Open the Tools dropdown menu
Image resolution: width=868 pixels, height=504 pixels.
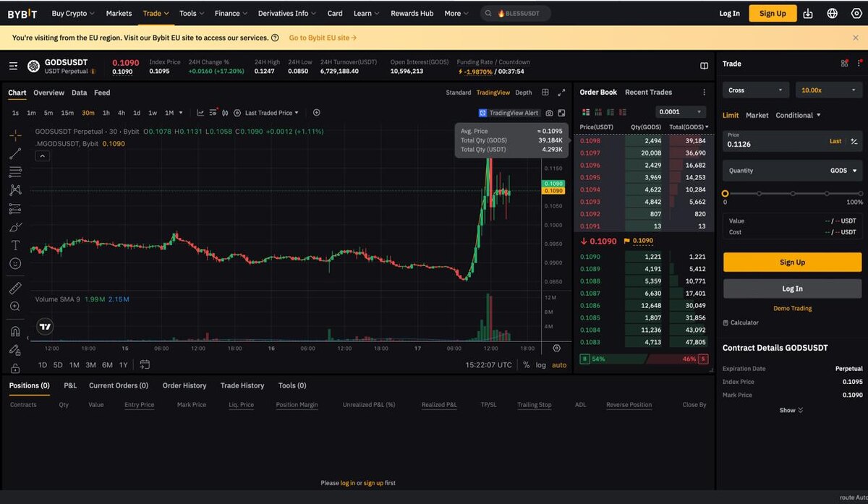pos(192,13)
